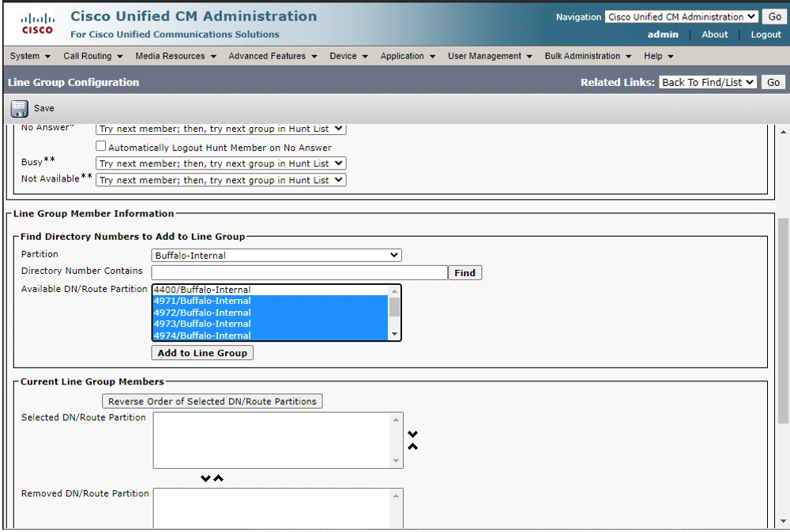
Task: Open the Media Resources menu
Action: 175,56
